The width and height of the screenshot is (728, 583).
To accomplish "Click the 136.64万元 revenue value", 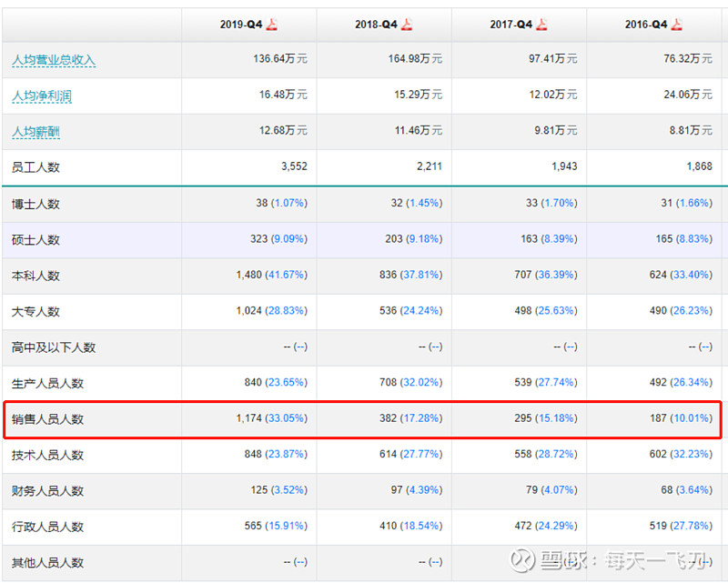I will click(x=280, y=58).
